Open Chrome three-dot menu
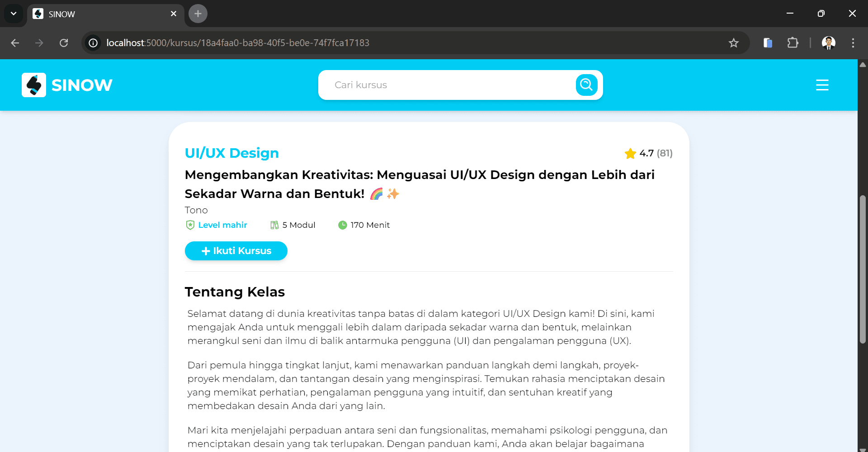 (x=853, y=43)
